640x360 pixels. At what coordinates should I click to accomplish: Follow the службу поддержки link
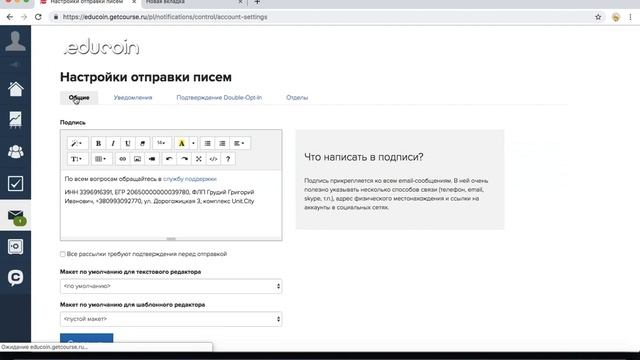click(190, 179)
